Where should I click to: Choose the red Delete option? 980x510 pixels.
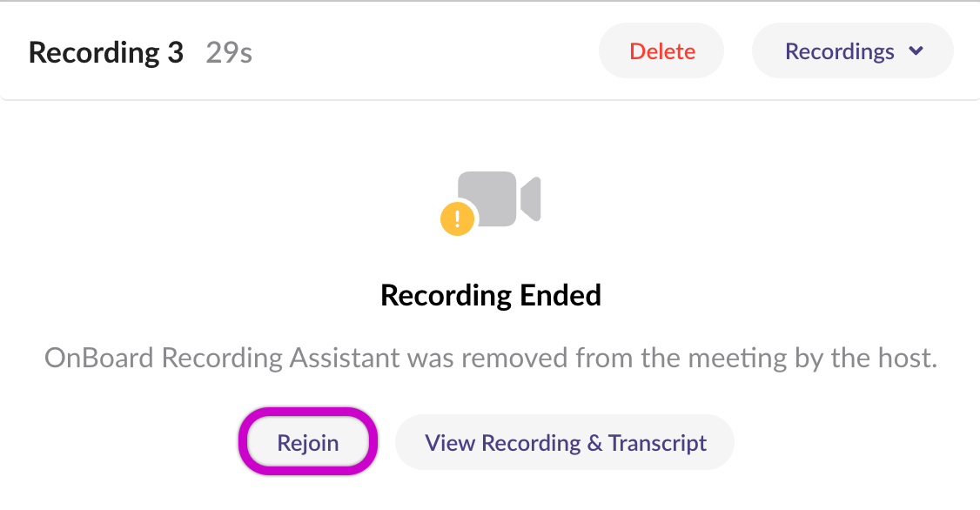pos(661,50)
